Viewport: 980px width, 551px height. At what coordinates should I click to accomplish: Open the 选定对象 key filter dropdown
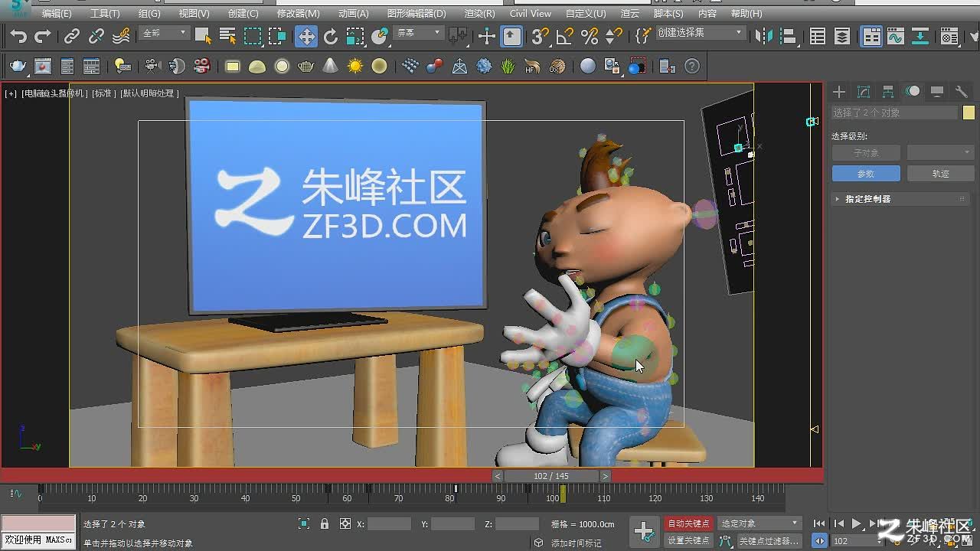click(759, 523)
